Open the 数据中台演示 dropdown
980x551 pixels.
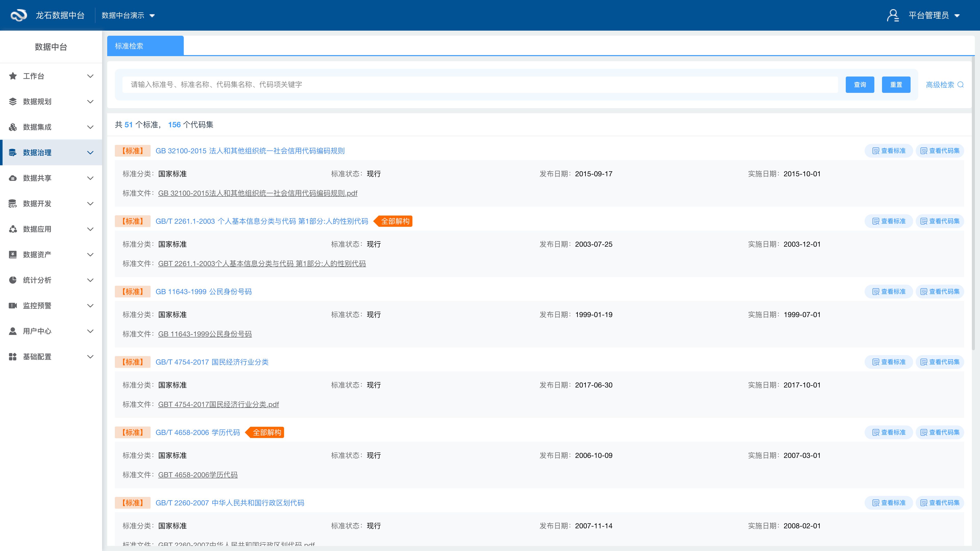(128, 16)
